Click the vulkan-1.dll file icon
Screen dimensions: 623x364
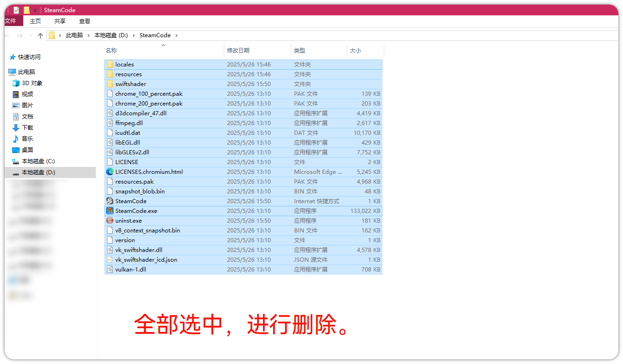[110, 270]
